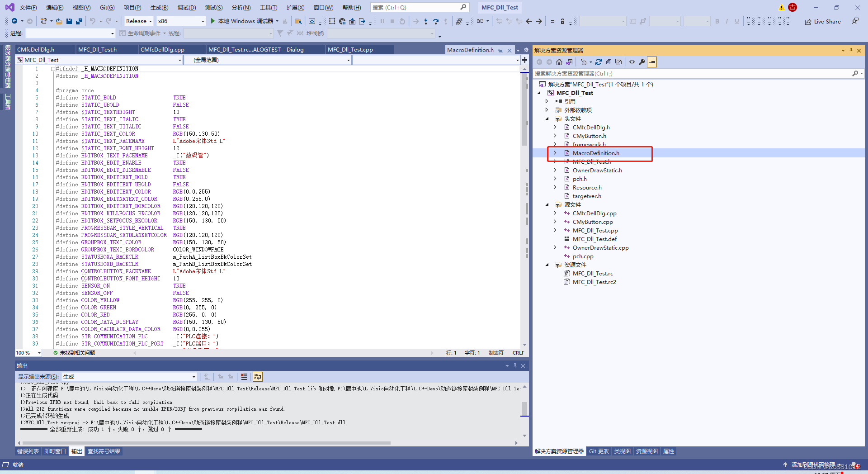Click the Step Into debug icon
The width and height of the screenshot is (868, 474).
pyautogui.click(x=426, y=21)
